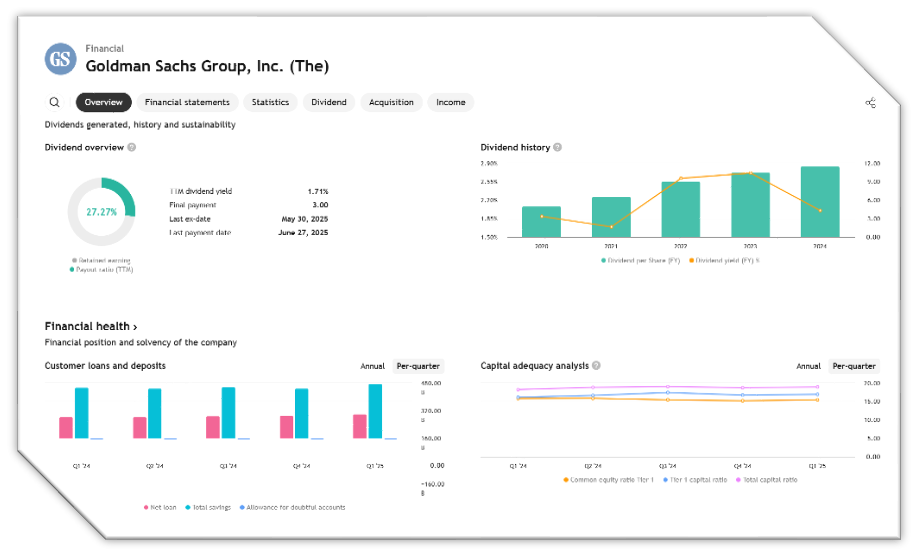918x556 pixels.
Task: Click Q1 '24 net loan bar
Action: (x=66, y=428)
